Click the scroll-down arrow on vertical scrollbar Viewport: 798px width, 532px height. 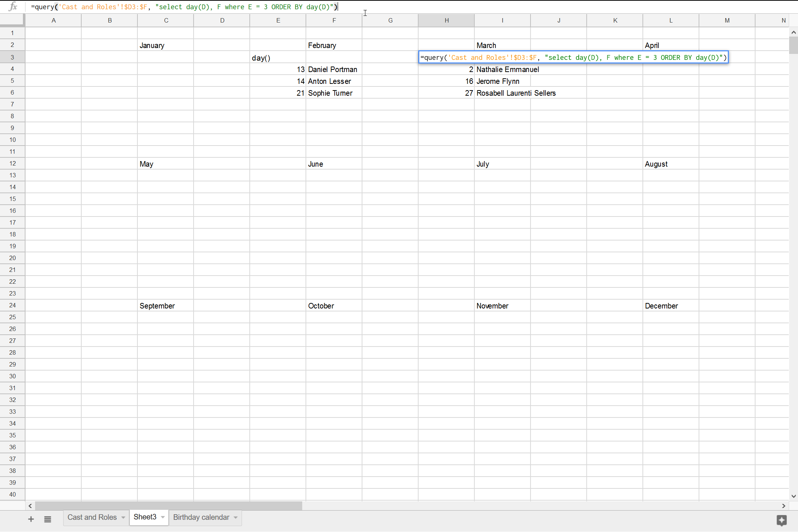coord(793,496)
